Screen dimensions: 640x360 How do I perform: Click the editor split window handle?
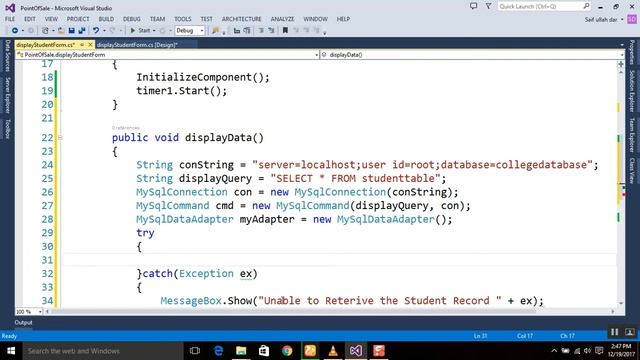(x=621, y=64)
